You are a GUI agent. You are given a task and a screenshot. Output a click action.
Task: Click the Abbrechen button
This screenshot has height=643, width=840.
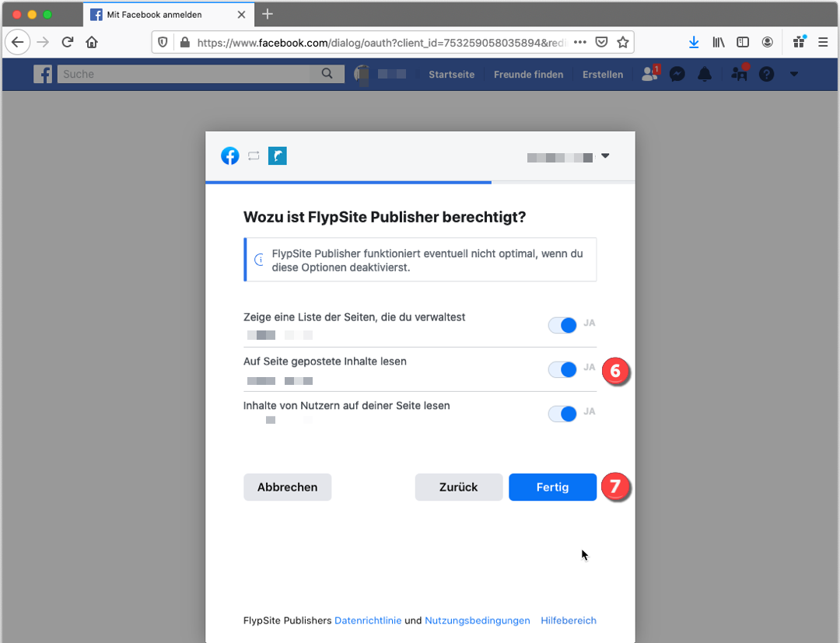coord(288,487)
